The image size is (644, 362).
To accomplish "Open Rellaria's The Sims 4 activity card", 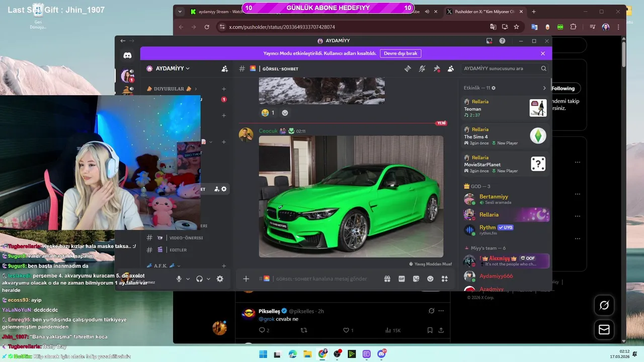I will (505, 136).
